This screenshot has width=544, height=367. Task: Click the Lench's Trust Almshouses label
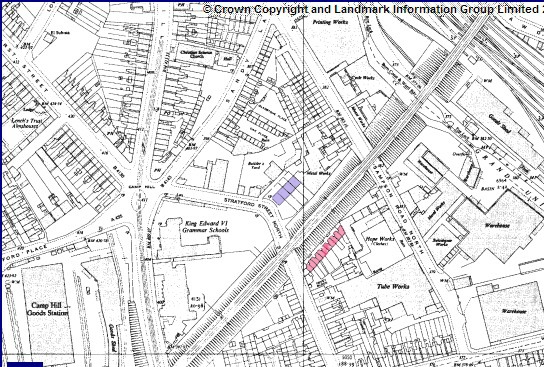tap(27, 123)
